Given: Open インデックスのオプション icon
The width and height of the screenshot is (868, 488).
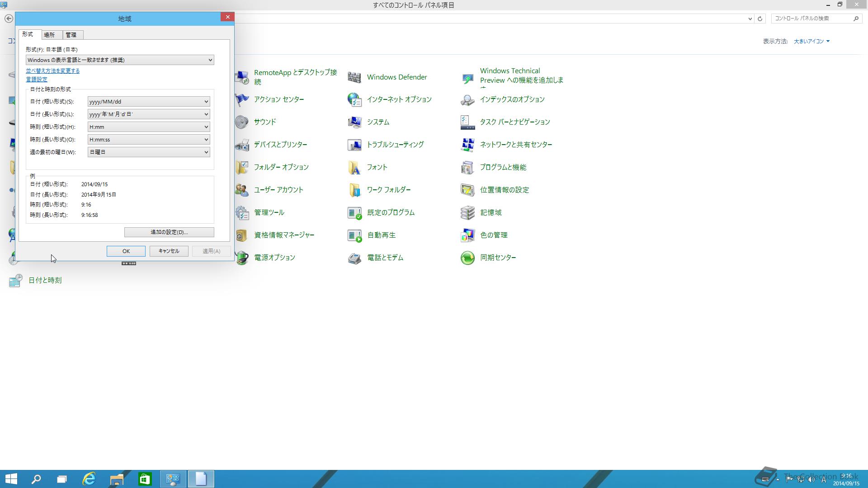Looking at the screenshot, I should click(x=467, y=100).
